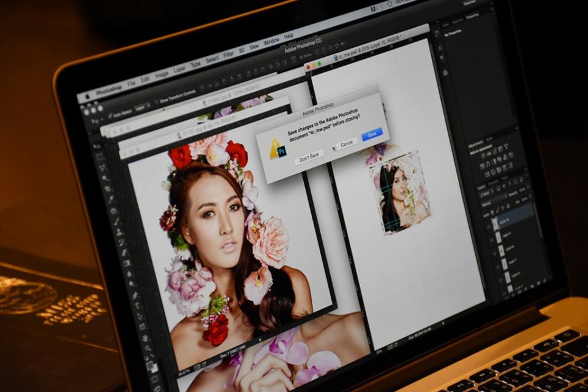Screen dimensions: 588x392
Task: Click the foreground color swatch
Action: (149, 365)
